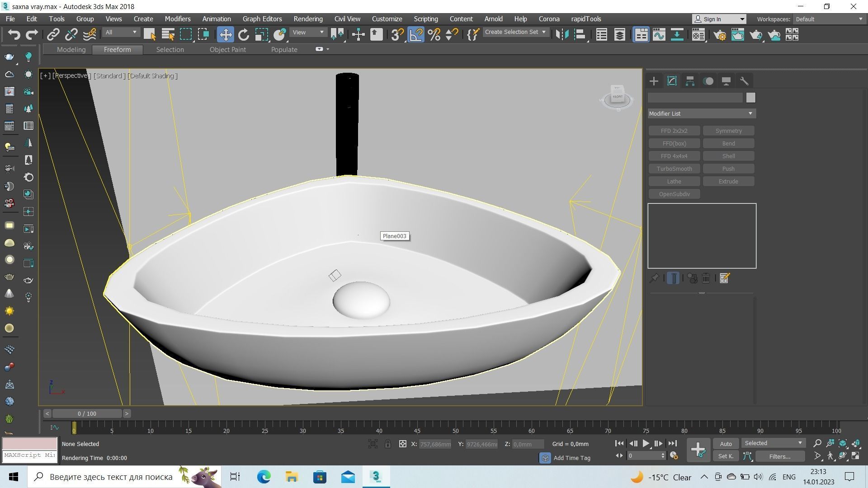Open the Corona menu
The image size is (868, 488).
tap(549, 19)
